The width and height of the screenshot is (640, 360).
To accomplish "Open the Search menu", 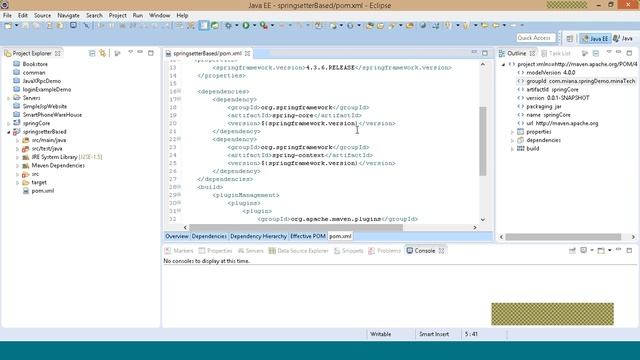I will (94, 15).
